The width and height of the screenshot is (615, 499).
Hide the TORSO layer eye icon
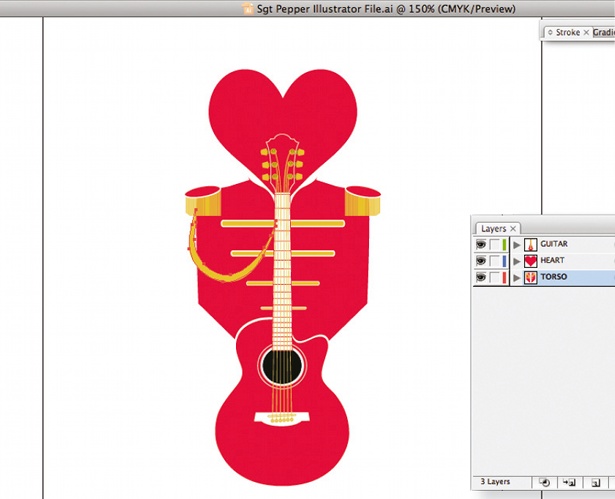(x=480, y=277)
